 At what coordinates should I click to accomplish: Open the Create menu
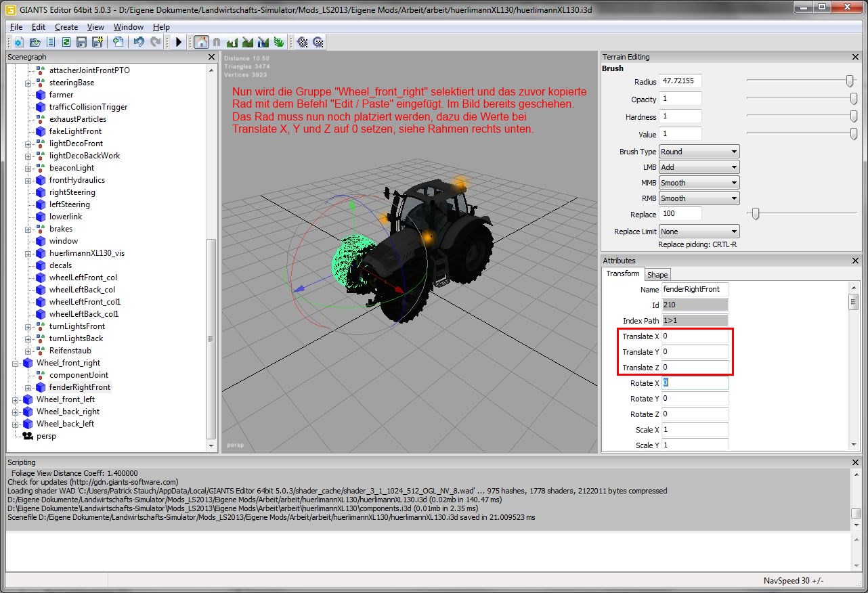click(x=66, y=27)
